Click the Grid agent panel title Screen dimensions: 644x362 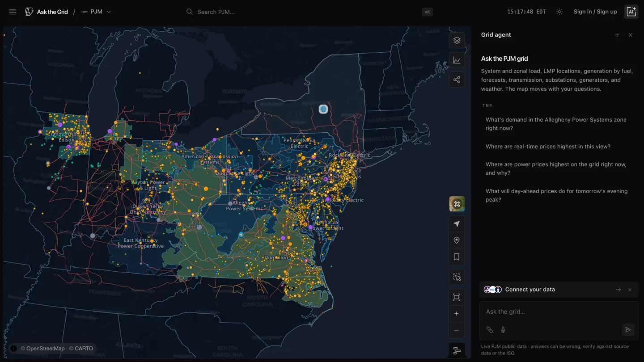[496, 35]
